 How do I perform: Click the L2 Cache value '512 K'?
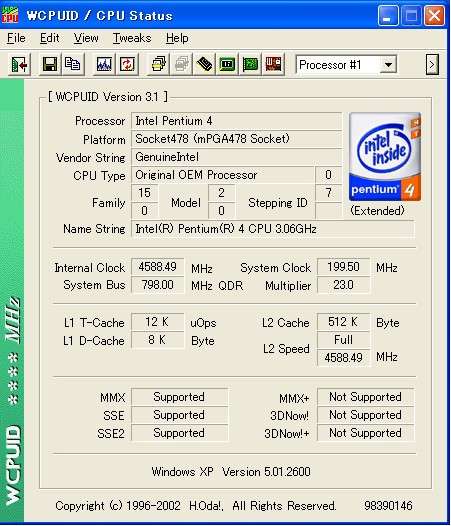coord(344,322)
